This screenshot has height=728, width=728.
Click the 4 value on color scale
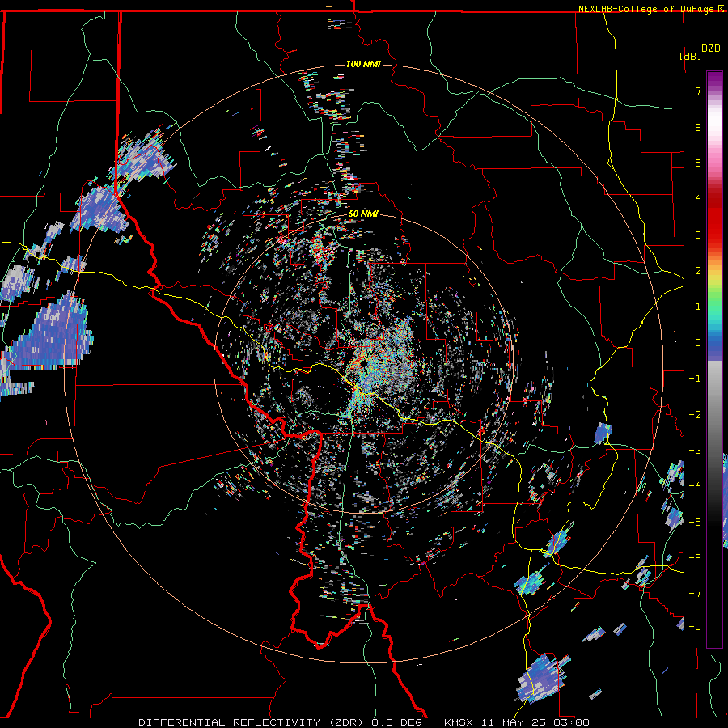(698, 199)
